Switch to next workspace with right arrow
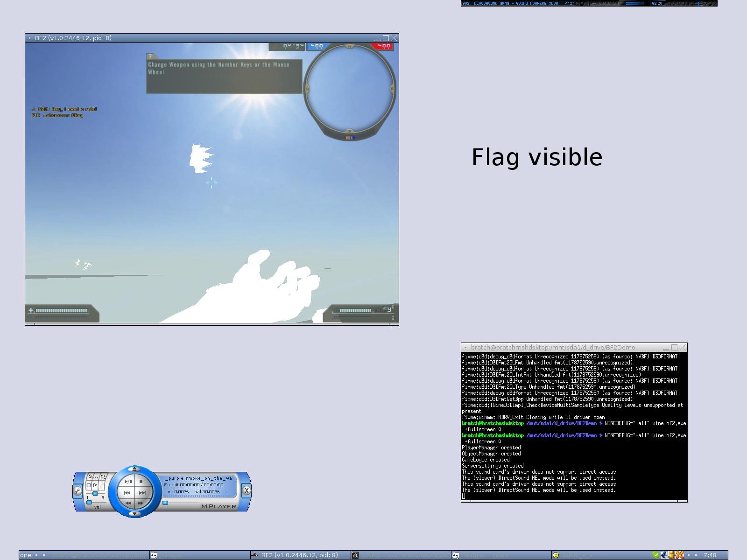Screen dimensions: 747x560 pyautogui.click(x=44, y=555)
